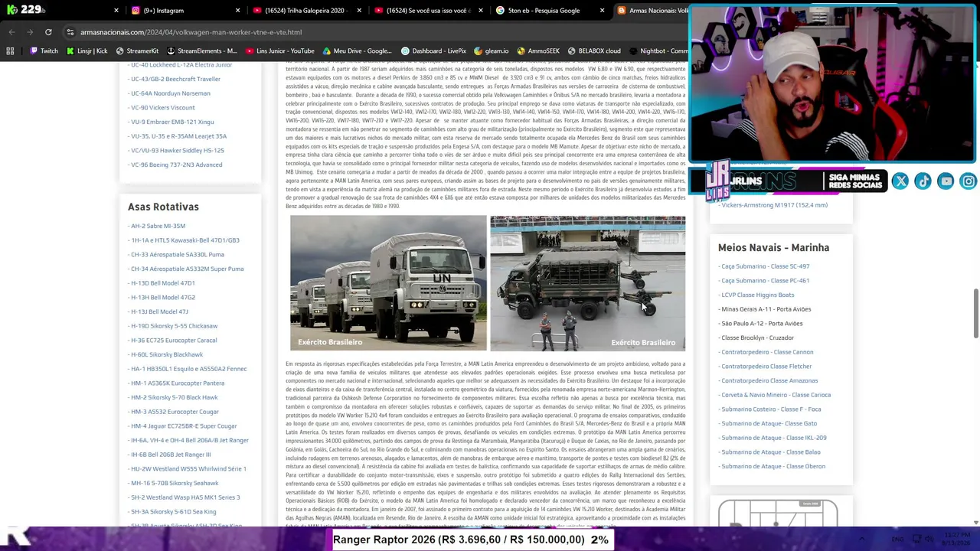Open the Dashboard - LivePix bookmark
Image resolution: width=980 pixels, height=551 pixels.
(x=433, y=51)
